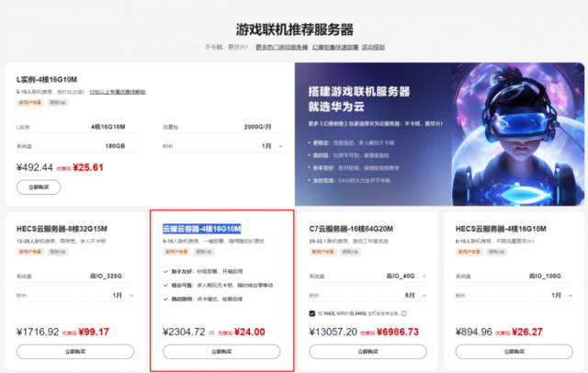Click banner headline 搭建游戏联机服务器
This screenshot has width=588, height=373.
(359, 92)
